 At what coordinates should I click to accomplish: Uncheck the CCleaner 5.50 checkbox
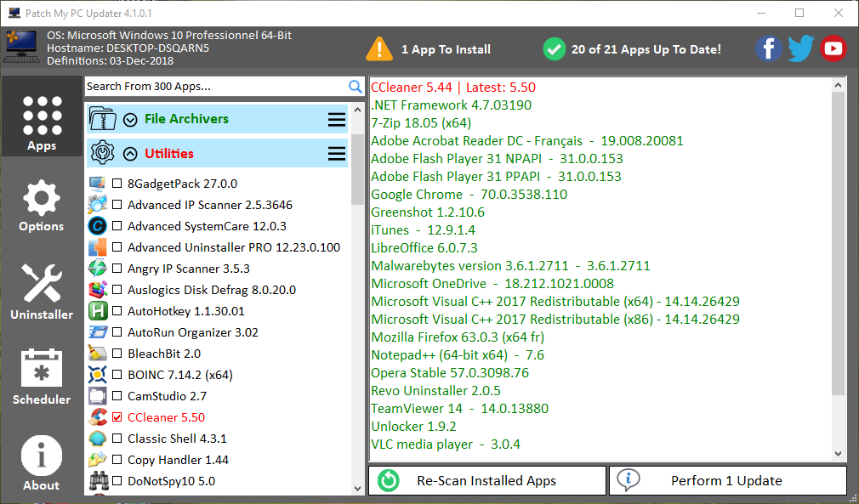(x=117, y=417)
